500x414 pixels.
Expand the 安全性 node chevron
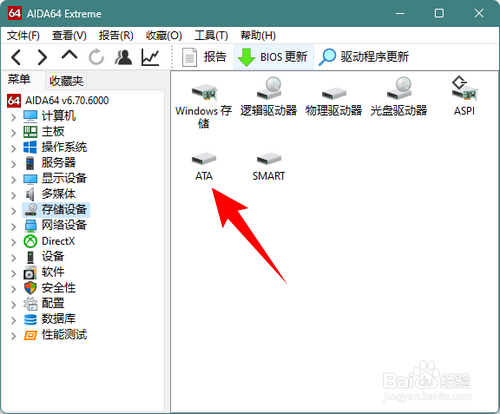click(x=13, y=289)
